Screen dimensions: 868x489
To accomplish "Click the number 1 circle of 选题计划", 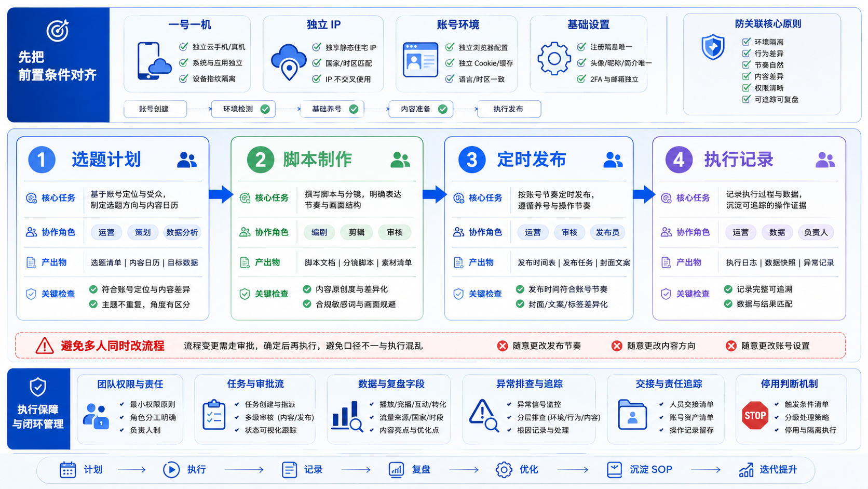I will pyautogui.click(x=42, y=160).
